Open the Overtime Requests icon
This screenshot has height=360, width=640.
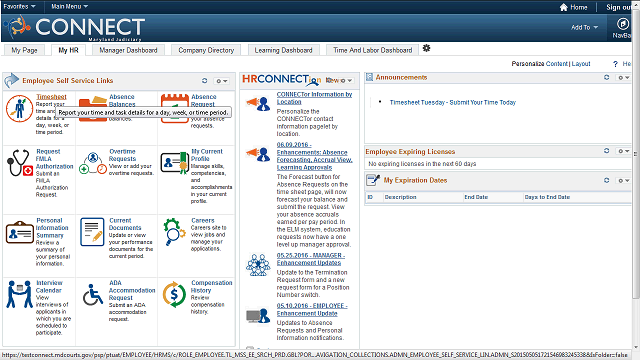(x=93, y=163)
